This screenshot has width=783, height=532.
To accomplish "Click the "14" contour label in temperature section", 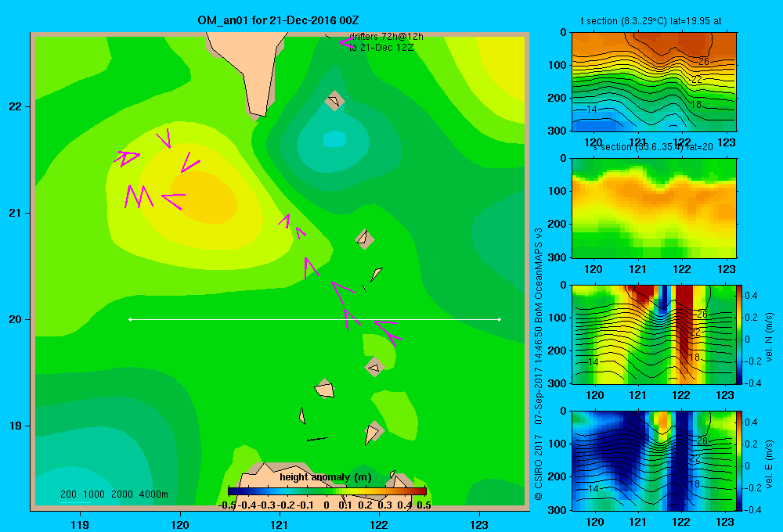I will (592, 110).
